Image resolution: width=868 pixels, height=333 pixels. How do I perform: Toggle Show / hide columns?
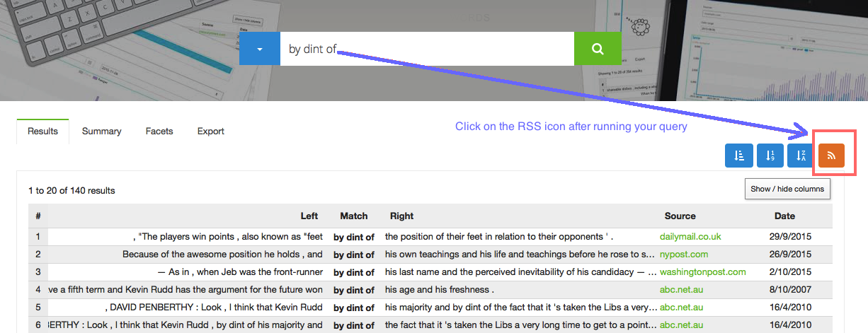click(x=787, y=189)
